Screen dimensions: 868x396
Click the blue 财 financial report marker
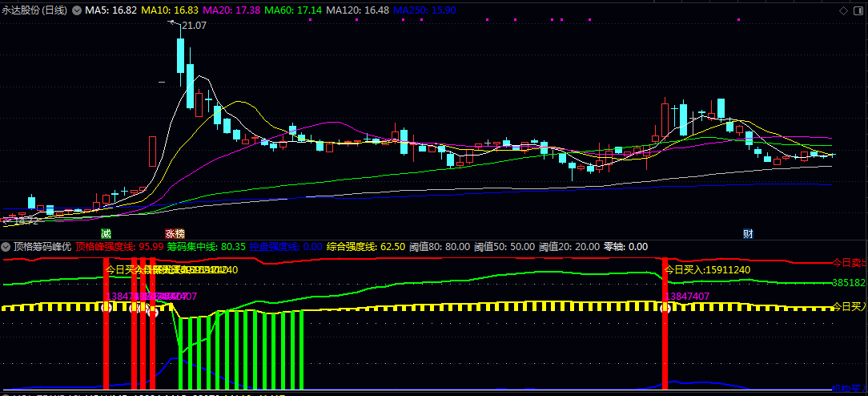pos(748,233)
